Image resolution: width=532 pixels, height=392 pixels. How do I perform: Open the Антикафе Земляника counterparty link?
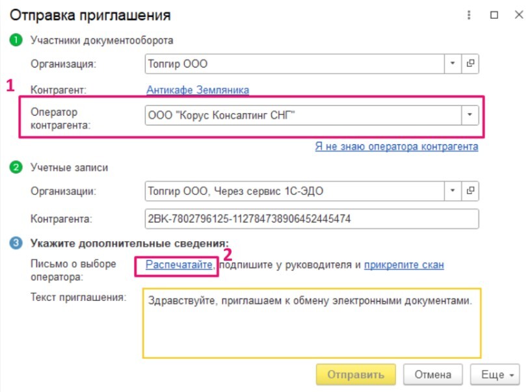[197, 90]
